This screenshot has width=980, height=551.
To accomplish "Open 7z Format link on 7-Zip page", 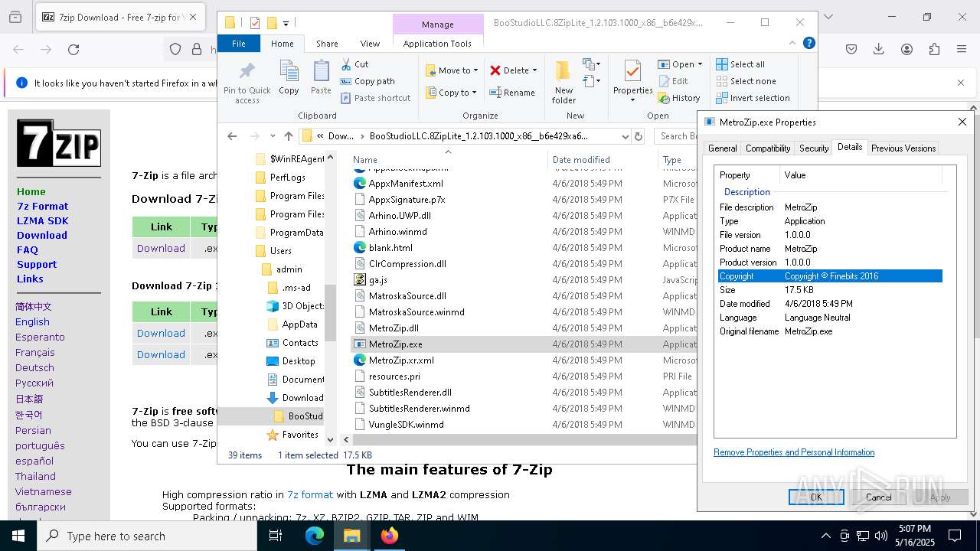I will [x=43, y=206].
